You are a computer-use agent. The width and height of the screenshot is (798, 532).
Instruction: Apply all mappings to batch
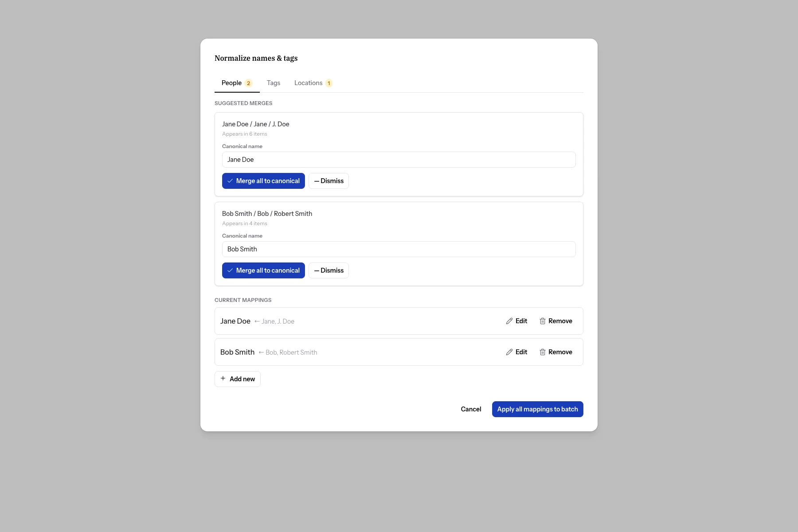pyautogui.click(x=537, y=409)
